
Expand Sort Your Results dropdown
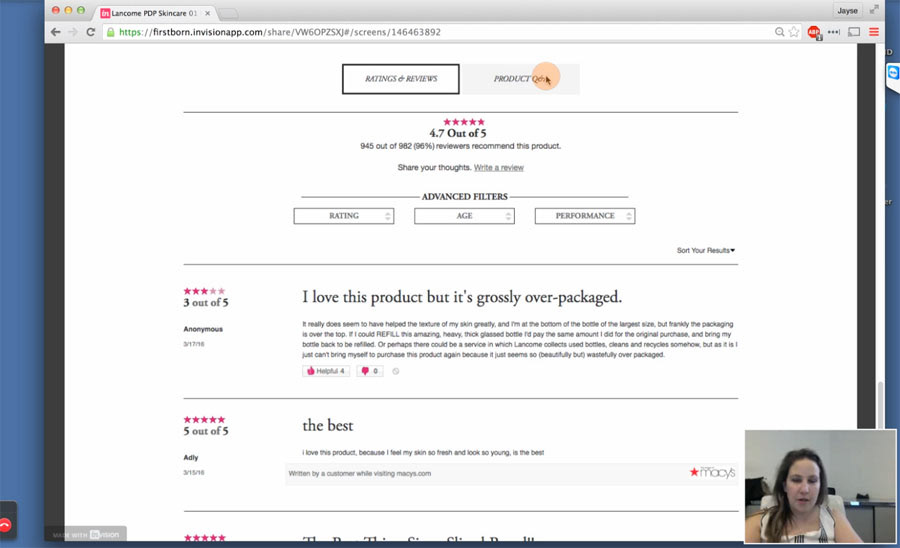[705, 250]
